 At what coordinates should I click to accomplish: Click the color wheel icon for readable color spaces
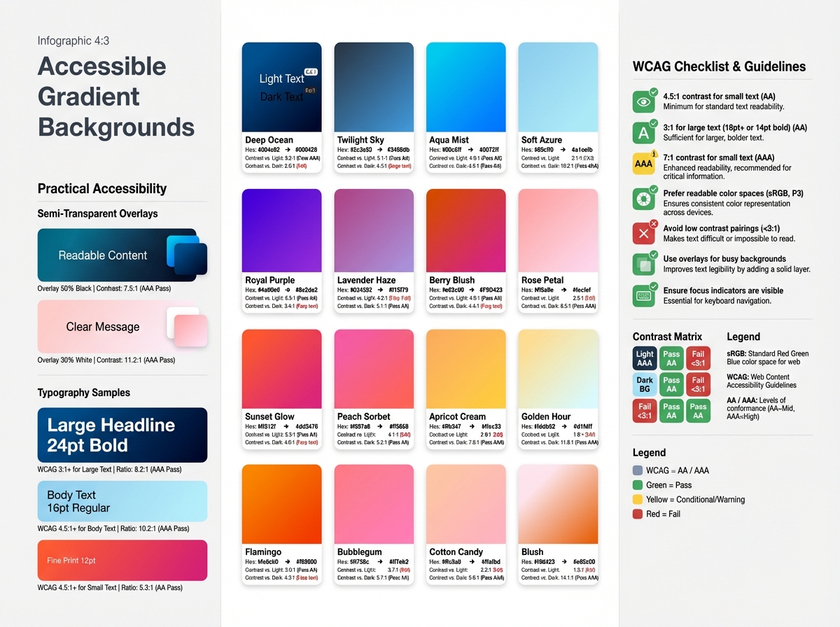[643, 199]
